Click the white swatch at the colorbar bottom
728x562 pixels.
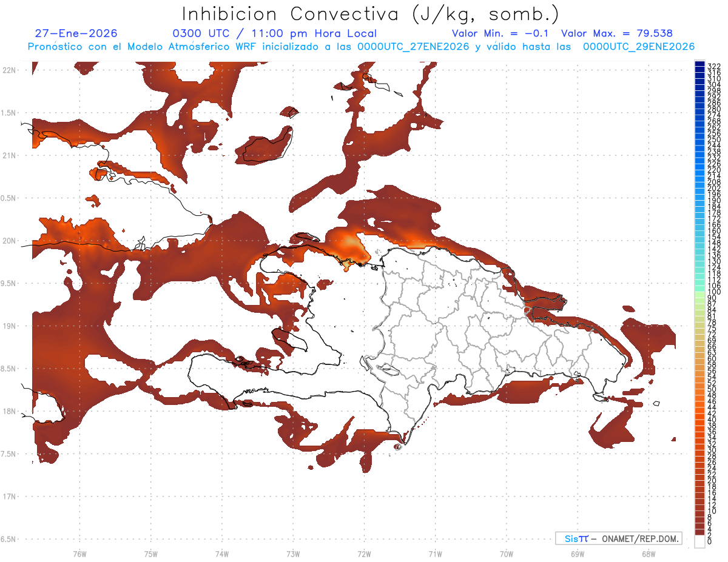click(700, 541)
